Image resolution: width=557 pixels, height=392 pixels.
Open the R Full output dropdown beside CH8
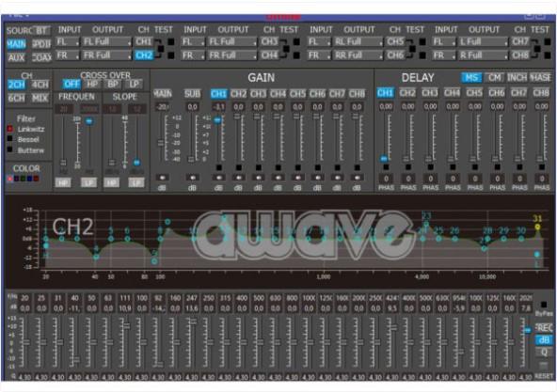pos(483,55)
